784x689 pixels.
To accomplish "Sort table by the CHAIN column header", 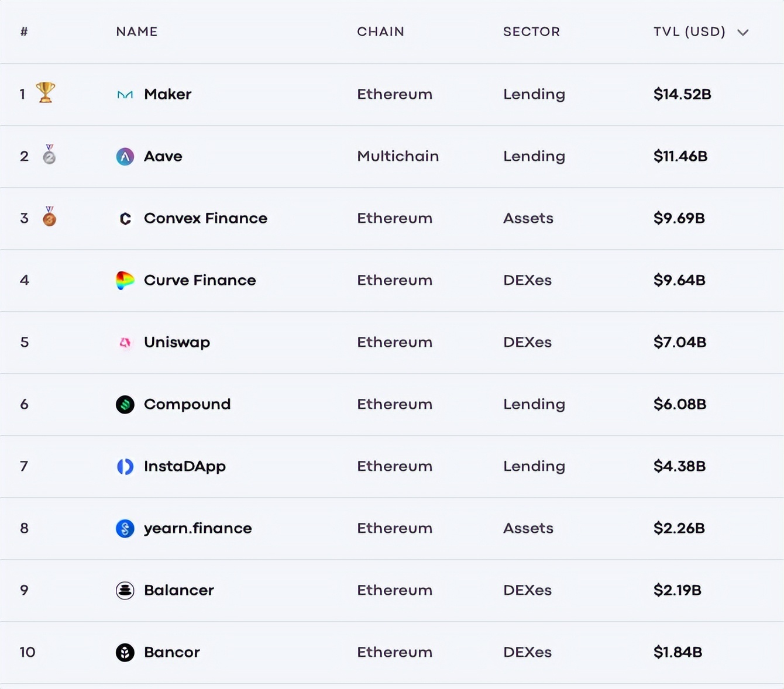I will 380,32.
